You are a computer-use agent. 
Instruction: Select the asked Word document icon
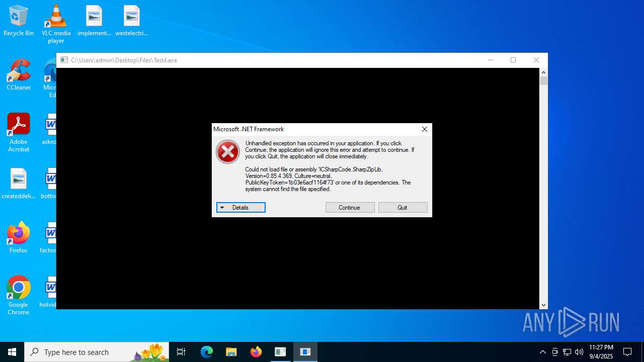point(49,129)
